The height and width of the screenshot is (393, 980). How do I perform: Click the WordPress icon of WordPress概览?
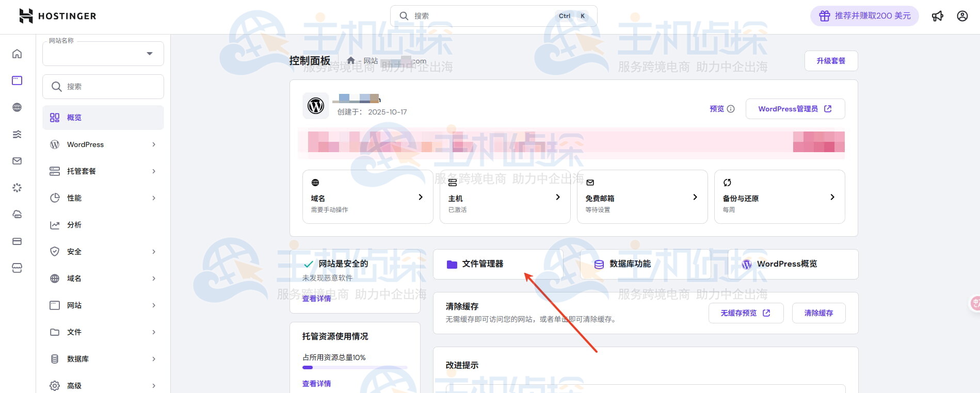[747, 264]
